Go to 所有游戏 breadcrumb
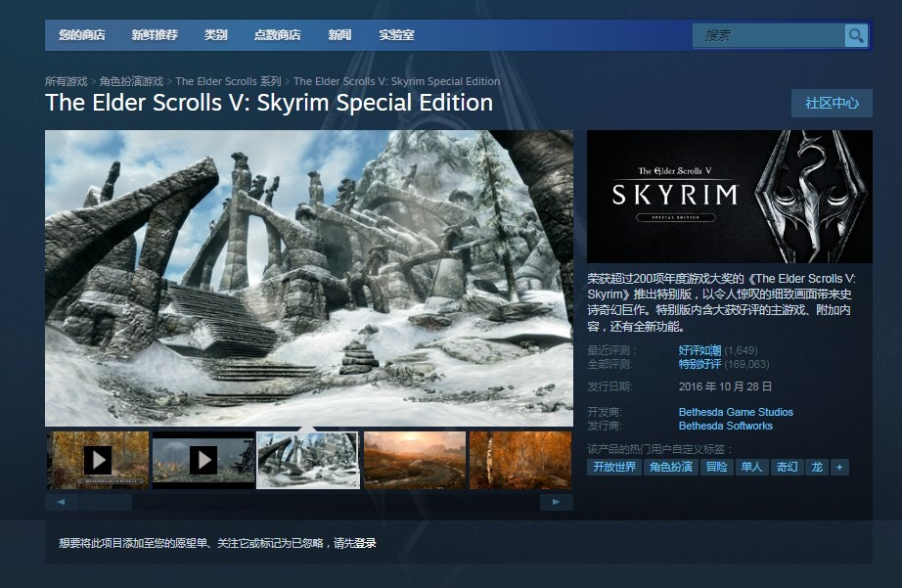 (x=67, y=82)
